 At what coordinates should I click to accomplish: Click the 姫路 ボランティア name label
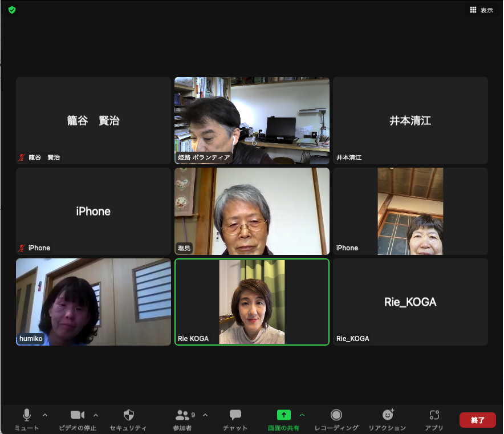[204, 157]
